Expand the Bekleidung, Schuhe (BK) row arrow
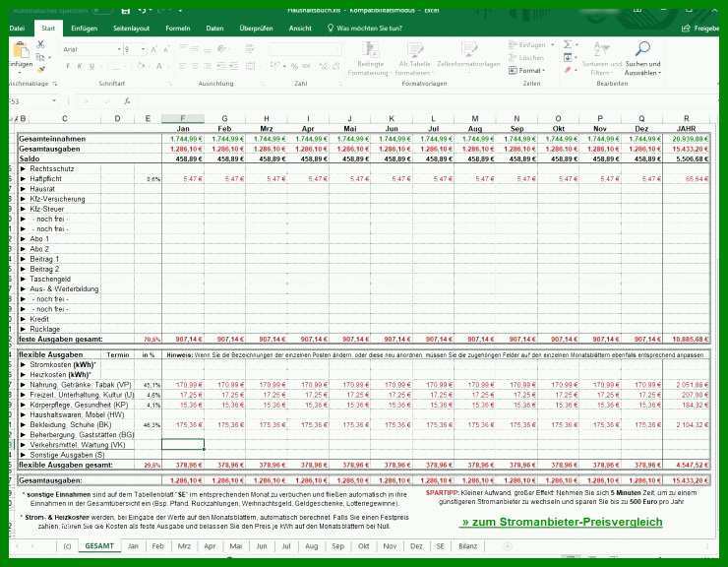 (x=23, y=425)
